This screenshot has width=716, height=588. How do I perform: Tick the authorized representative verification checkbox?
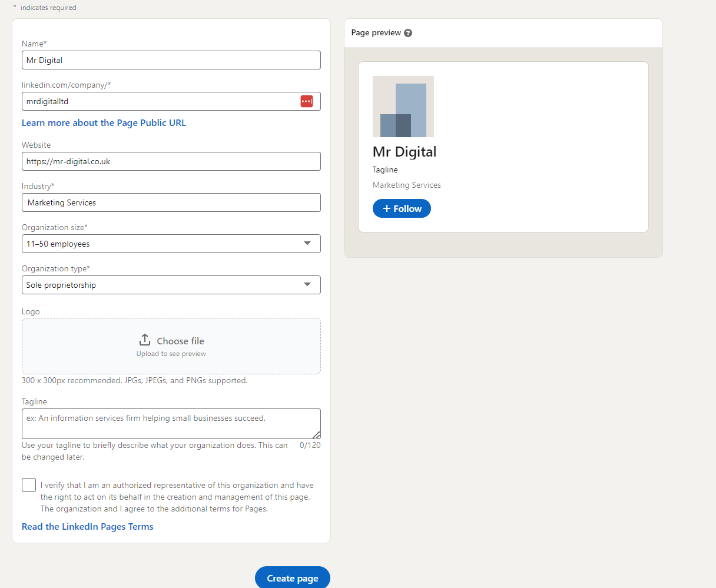coord(29,485)
